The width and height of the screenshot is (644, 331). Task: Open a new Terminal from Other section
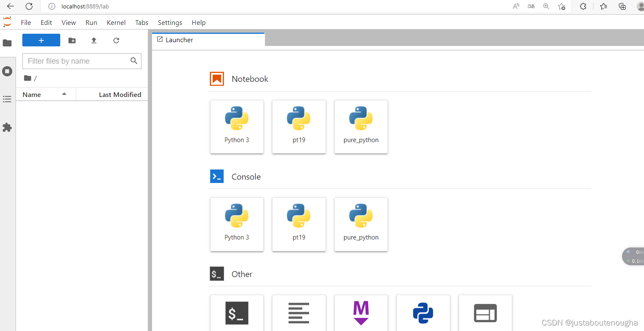[x=237, y=313]
